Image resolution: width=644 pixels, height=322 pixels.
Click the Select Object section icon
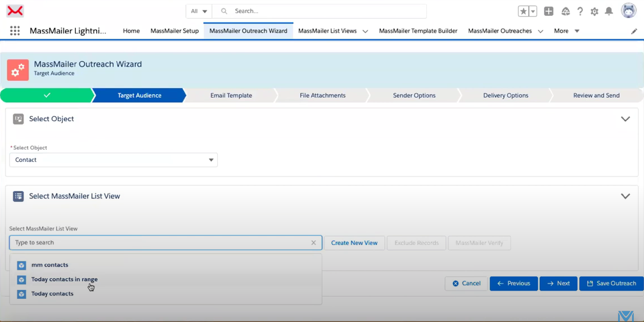[x=18, y=119]
